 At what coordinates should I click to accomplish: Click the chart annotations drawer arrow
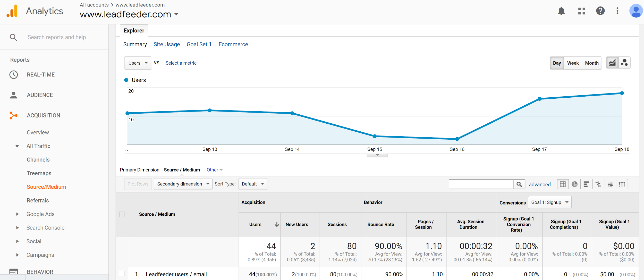click(x=377, y=155)
